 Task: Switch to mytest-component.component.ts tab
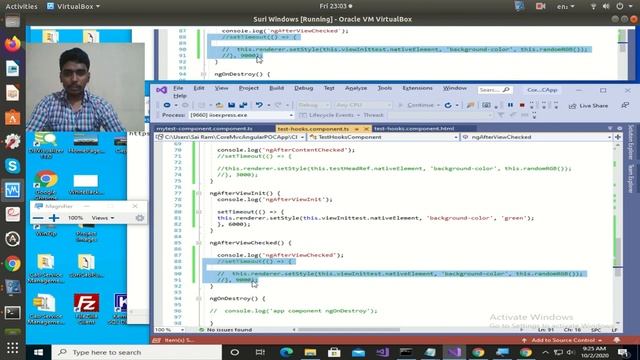204,129
